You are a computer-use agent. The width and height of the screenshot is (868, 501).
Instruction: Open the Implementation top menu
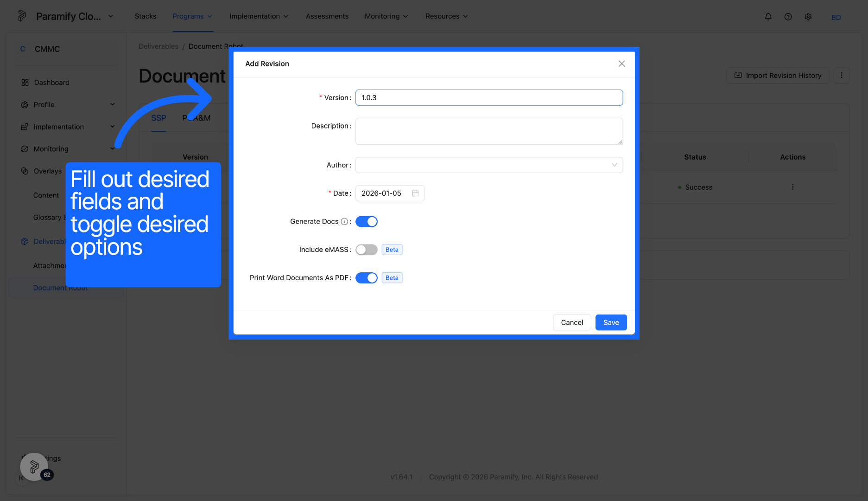(259, 16)
